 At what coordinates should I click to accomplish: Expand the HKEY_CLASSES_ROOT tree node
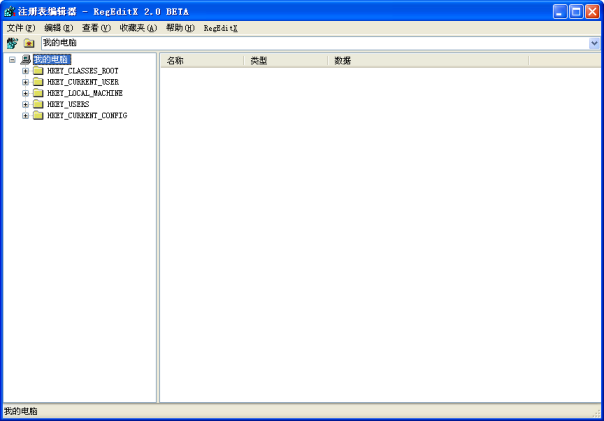25,71
